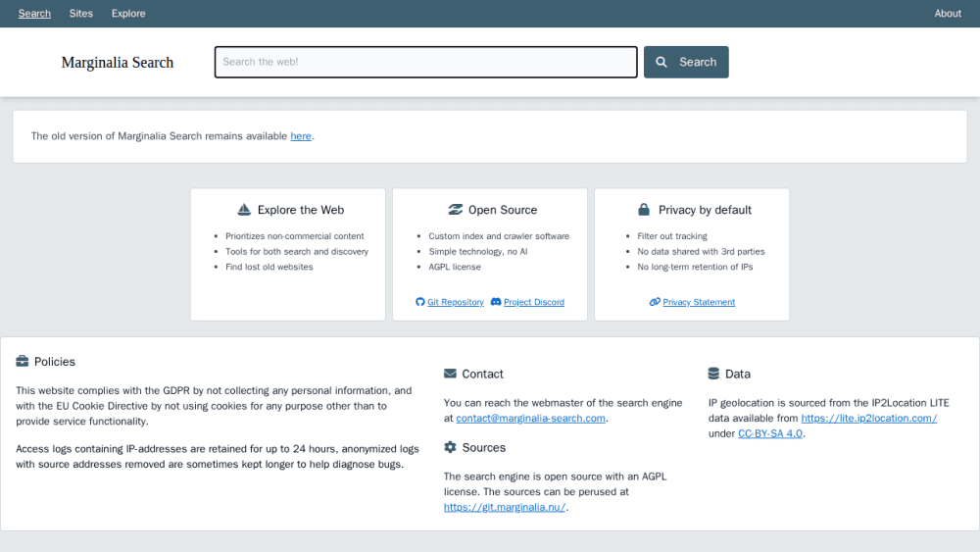Click the sailboat icon beside Explore the Web
Screen dimensions: 980x552
click(244, 210)
